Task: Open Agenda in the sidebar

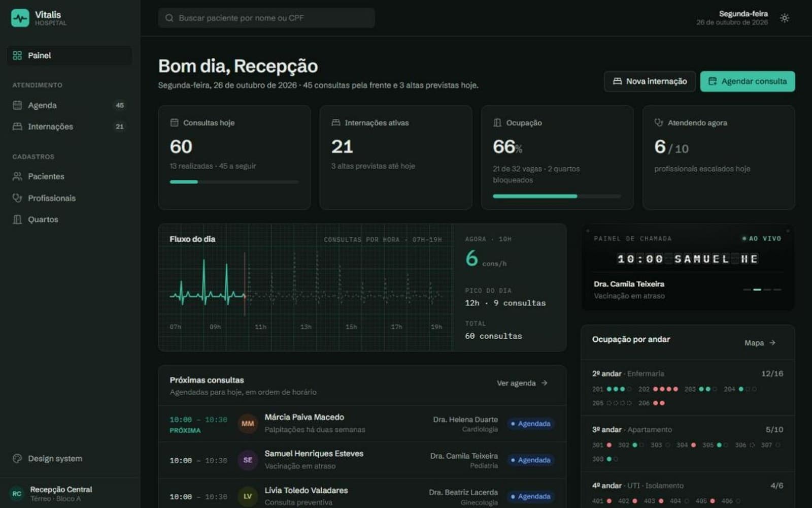Action: click(70, 105)
